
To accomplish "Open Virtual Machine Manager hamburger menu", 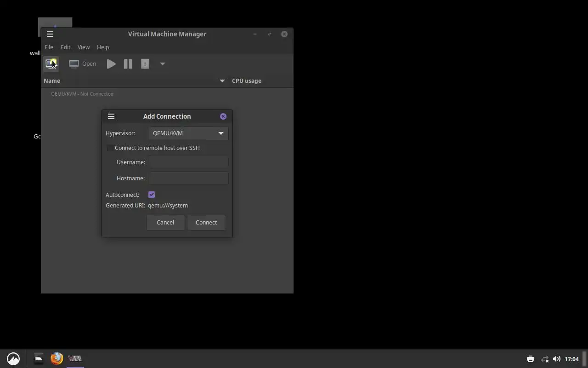I will pos(50,34).
